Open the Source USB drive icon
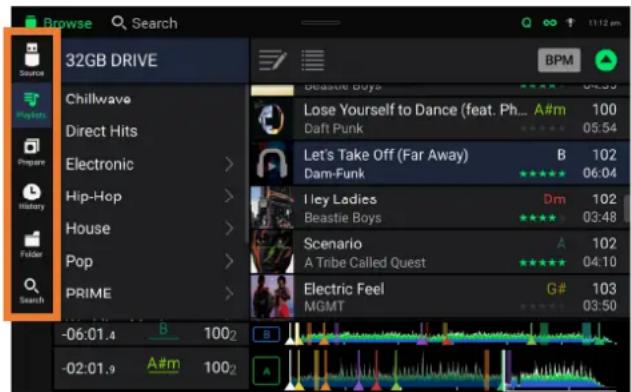This screenshot has height=392, width=631. pyautogui.click(x=32, y=60)
